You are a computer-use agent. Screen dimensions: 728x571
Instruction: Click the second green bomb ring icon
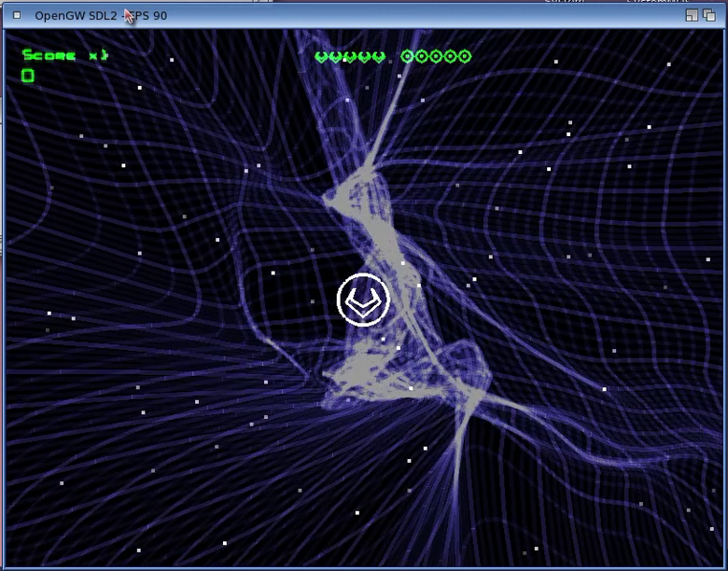[x=422, y=57]
